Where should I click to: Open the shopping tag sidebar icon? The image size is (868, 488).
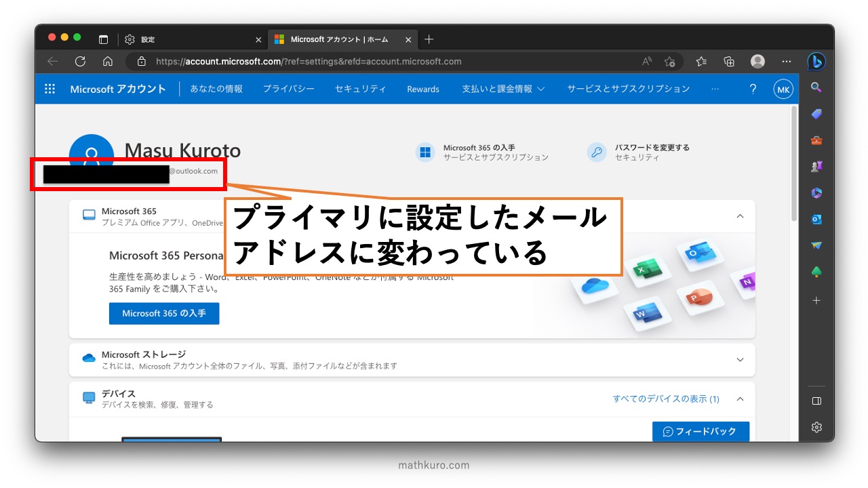(816, 114)
